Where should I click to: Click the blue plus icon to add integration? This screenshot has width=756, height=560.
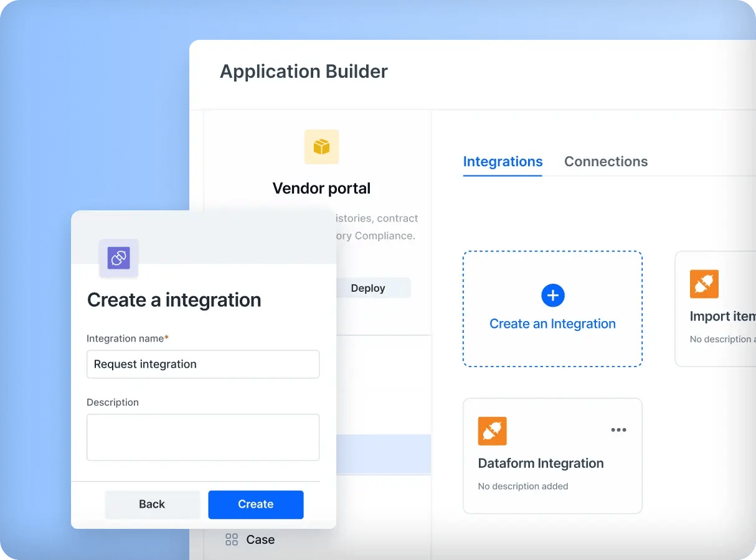[552, 296]
